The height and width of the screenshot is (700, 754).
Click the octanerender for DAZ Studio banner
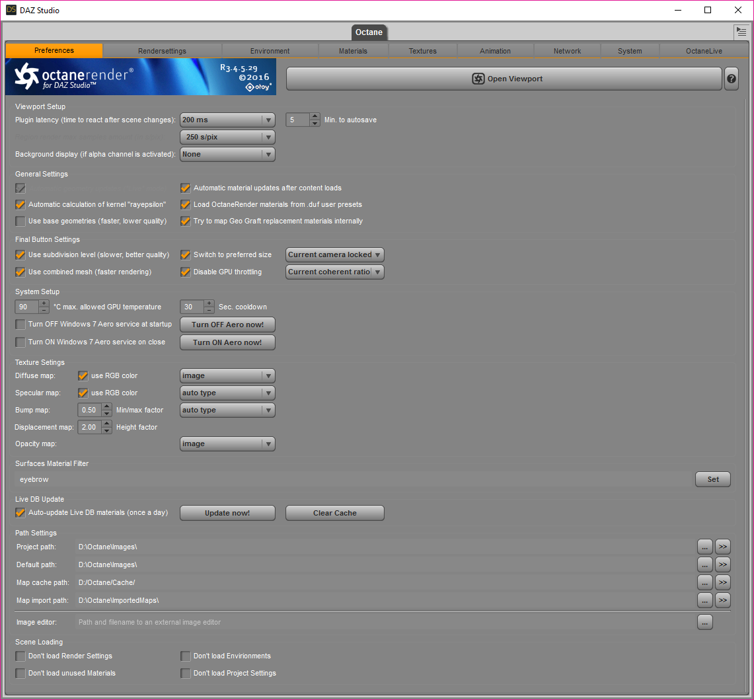[x=140, y=77]
